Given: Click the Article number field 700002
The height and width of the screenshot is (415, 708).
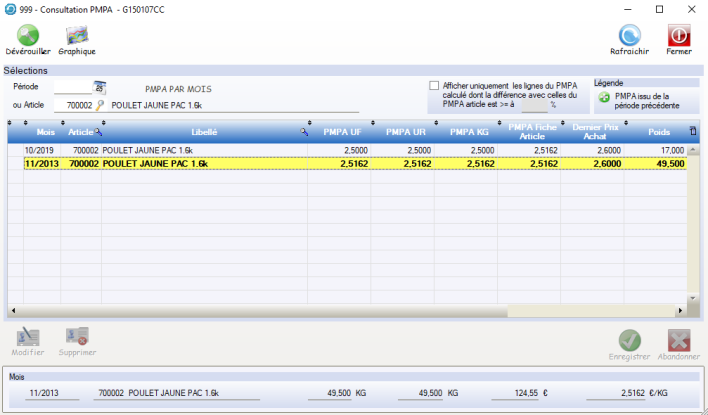Looking at the screenshot, I should point(72,104).
